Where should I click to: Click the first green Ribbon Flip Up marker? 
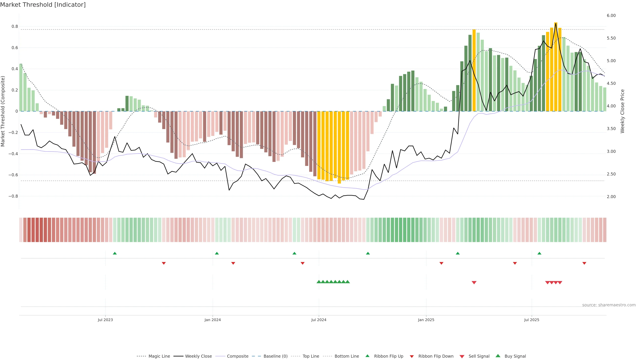(115, 253)
